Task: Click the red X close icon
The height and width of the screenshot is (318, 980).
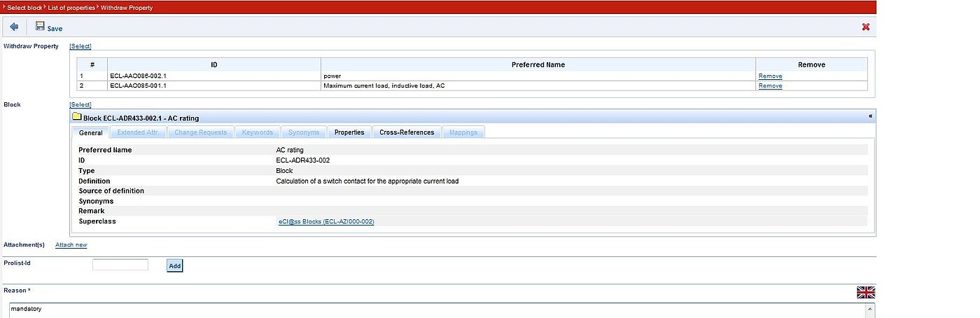Action: click(865, 27)
